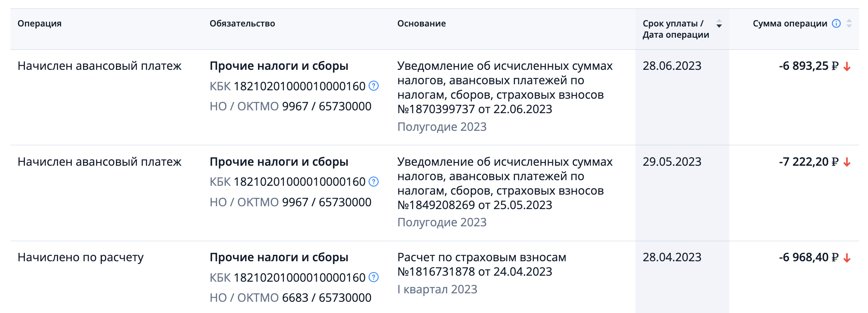Viewport: 868px width, 313px height.
Task: Click the info icon beside Сумма операции
Action: click(x=836, y=23)
